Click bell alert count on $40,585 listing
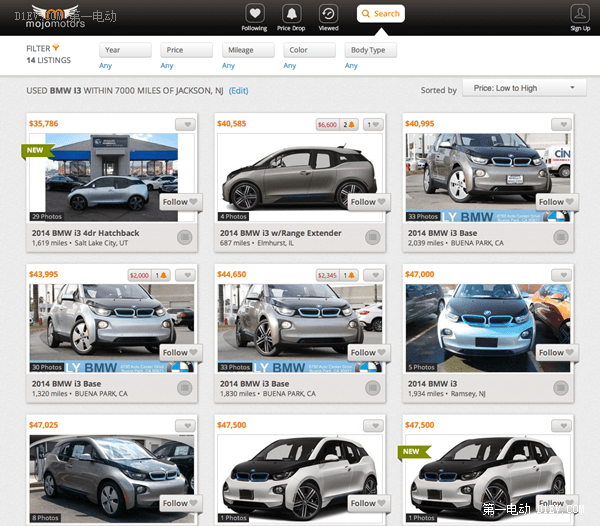The image size is (600, 526). click(x=349, y=125)
